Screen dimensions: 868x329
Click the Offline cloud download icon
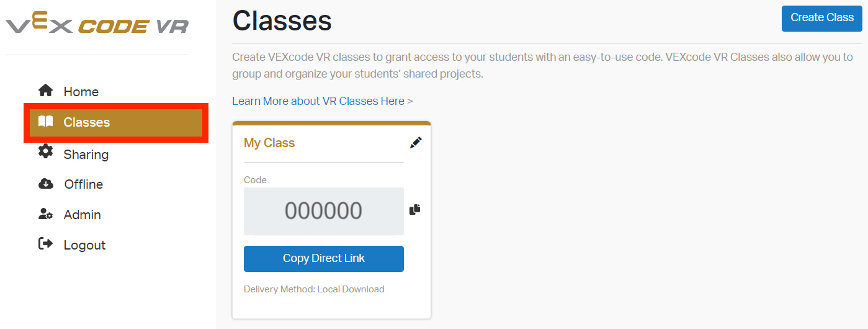click(45, 184)
